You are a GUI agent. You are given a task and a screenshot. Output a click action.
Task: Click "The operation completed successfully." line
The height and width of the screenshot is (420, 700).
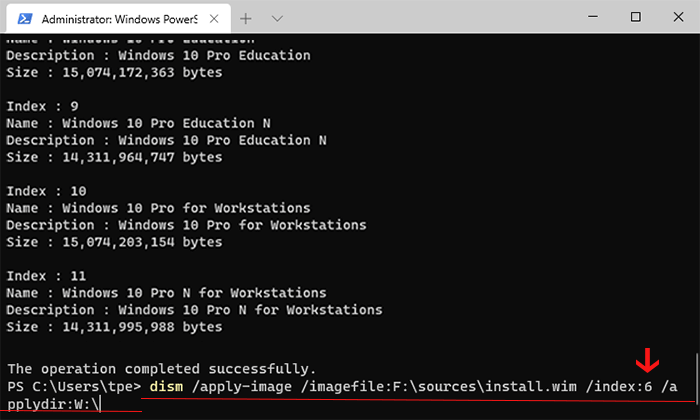162,369
